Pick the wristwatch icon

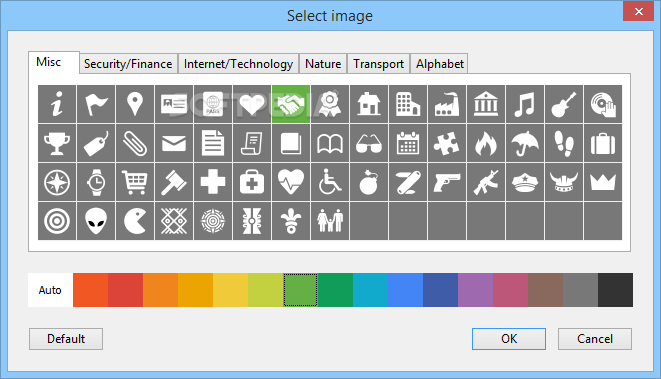click(96, 182)
